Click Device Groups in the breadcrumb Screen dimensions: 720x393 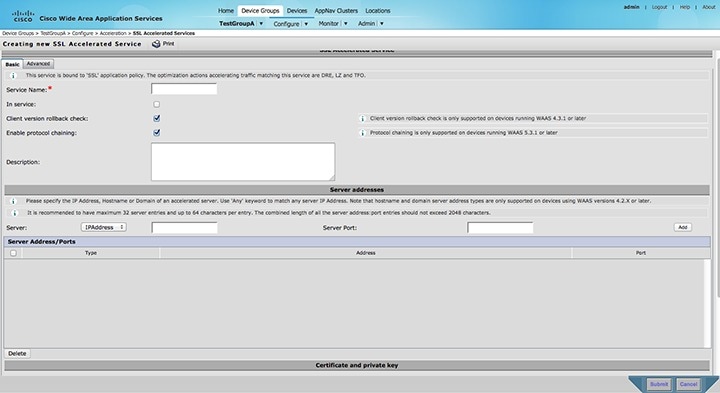(18, 34)
